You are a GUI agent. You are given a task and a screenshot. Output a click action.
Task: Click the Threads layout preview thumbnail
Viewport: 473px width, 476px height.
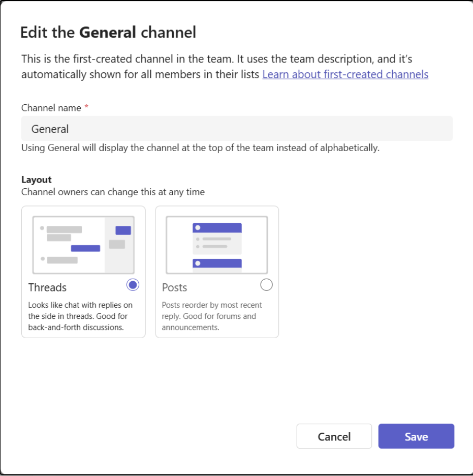click(x=83, y=244)
